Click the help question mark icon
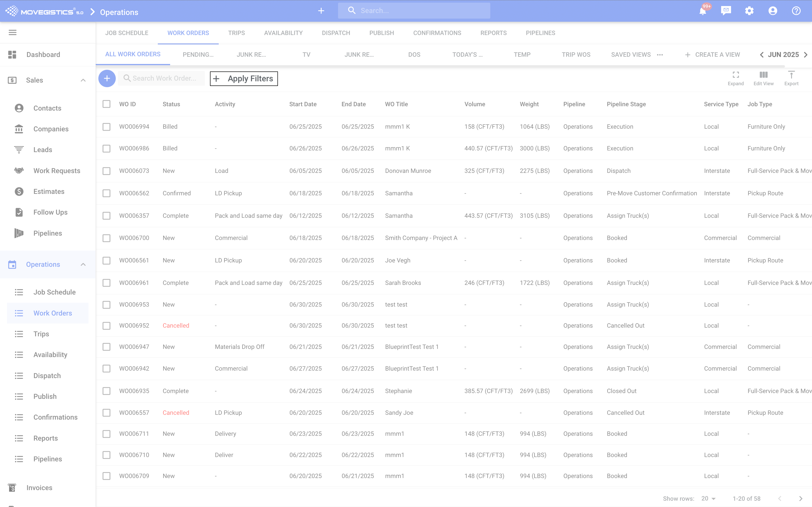 796,11
